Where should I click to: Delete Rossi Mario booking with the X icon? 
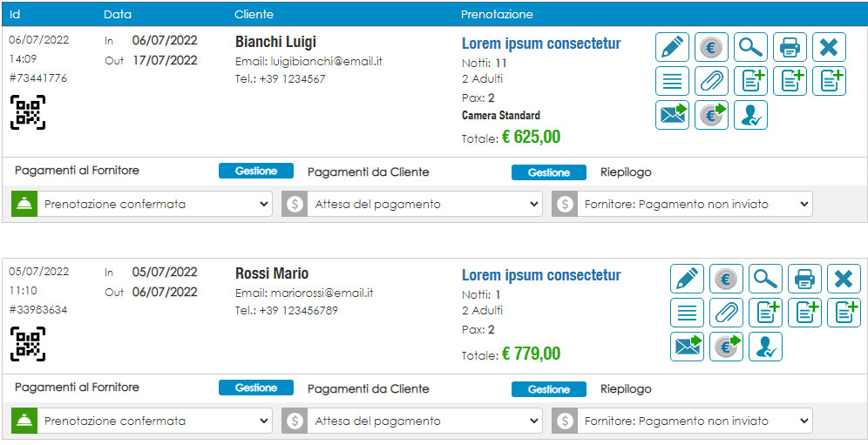844,279
